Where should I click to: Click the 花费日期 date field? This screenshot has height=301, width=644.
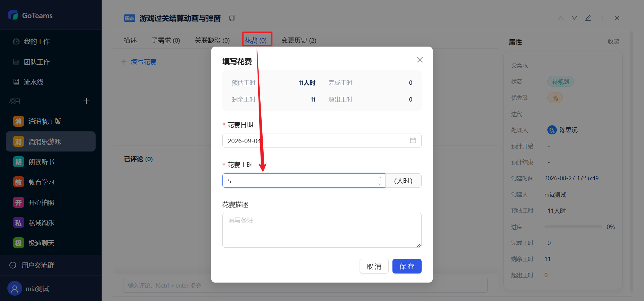(322, 140)
